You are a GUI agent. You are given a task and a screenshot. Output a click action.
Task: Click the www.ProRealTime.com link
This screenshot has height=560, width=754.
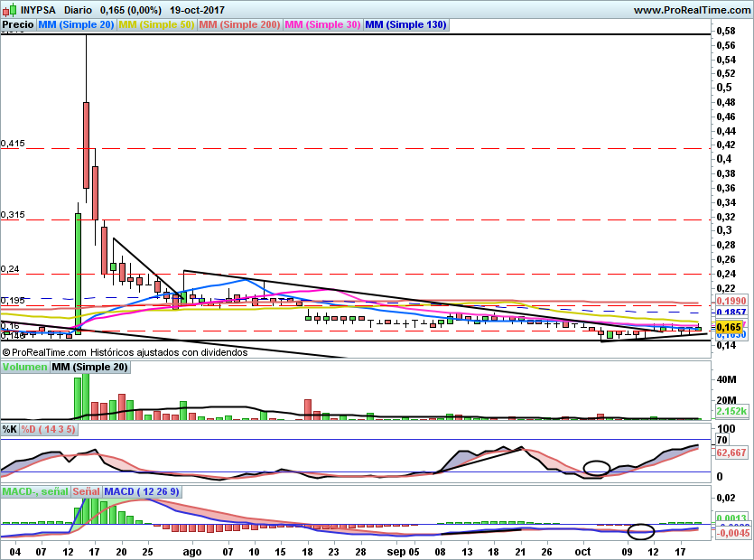(692, 10)
